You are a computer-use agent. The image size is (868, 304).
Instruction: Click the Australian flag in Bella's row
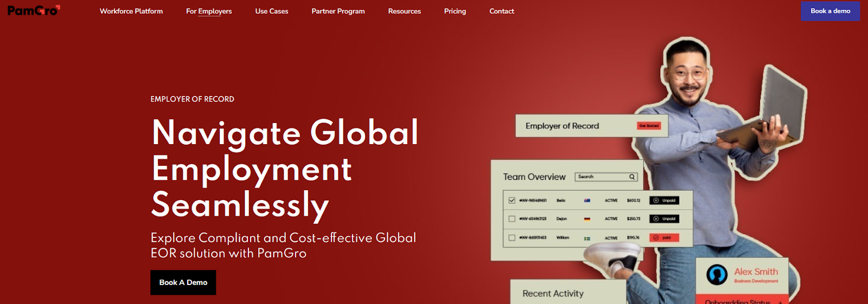[587, 200]
